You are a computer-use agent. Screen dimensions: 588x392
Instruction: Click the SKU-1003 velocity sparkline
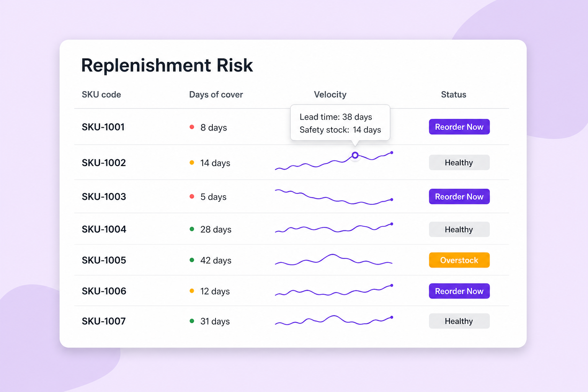click(x=334, y=197)
